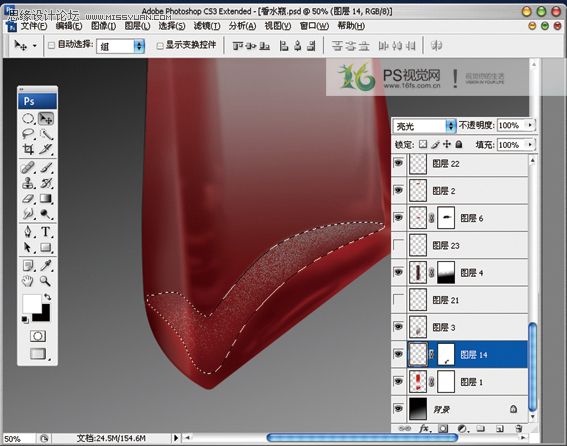Add layer mask from panel bottom
Viewport: 567px width, 446px height.
443,429
